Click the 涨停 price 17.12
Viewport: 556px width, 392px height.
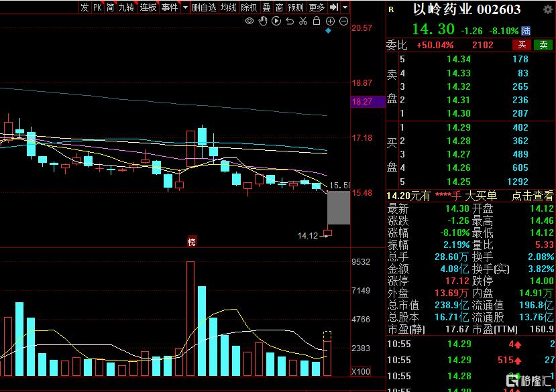pos(457,281)
